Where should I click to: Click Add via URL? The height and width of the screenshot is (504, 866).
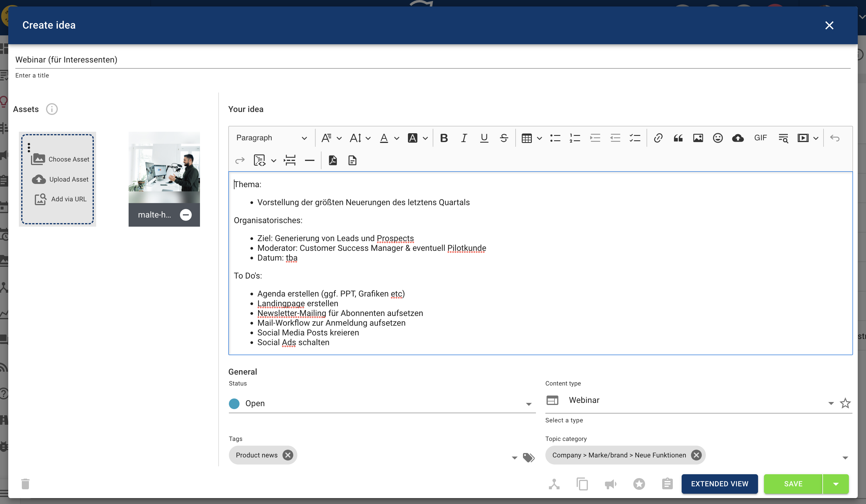click(x=60, y=199)
